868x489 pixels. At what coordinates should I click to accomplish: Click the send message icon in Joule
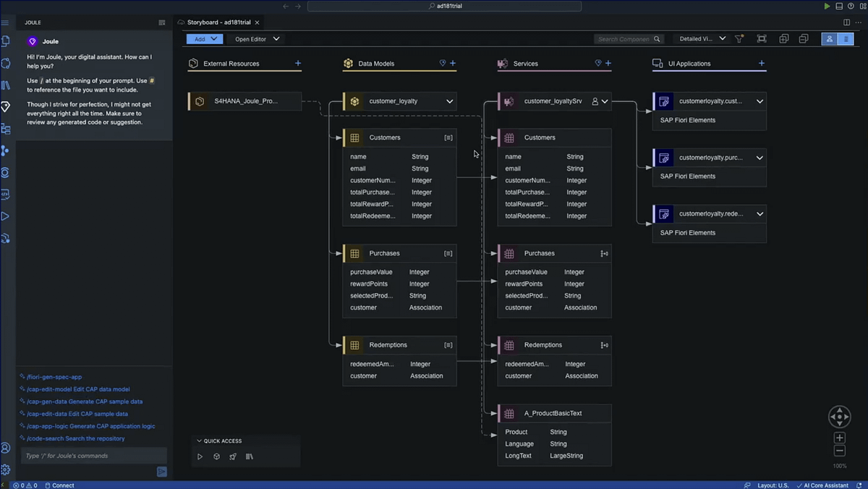(x=162, y=472)
